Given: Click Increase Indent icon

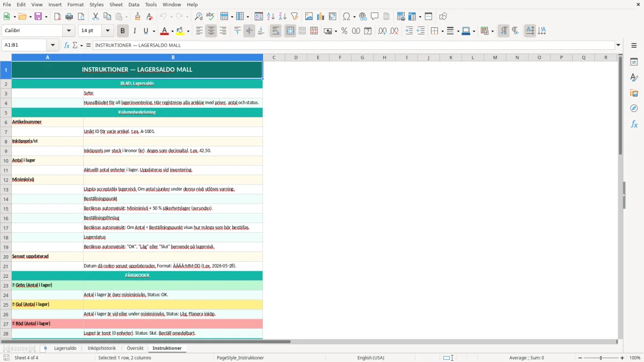Looking at the screenshot, I should [x=409, y=31].
